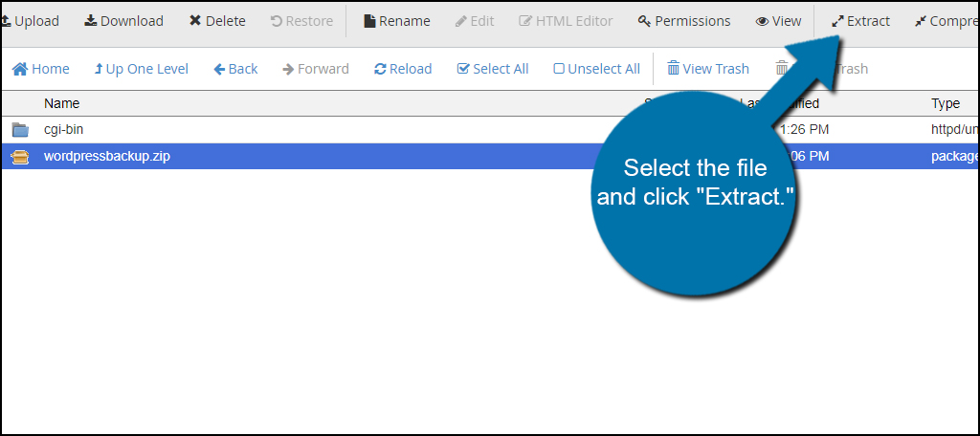Delete the selected file
The width and height of the screenshot is (980, 436).
click(217, 21)
